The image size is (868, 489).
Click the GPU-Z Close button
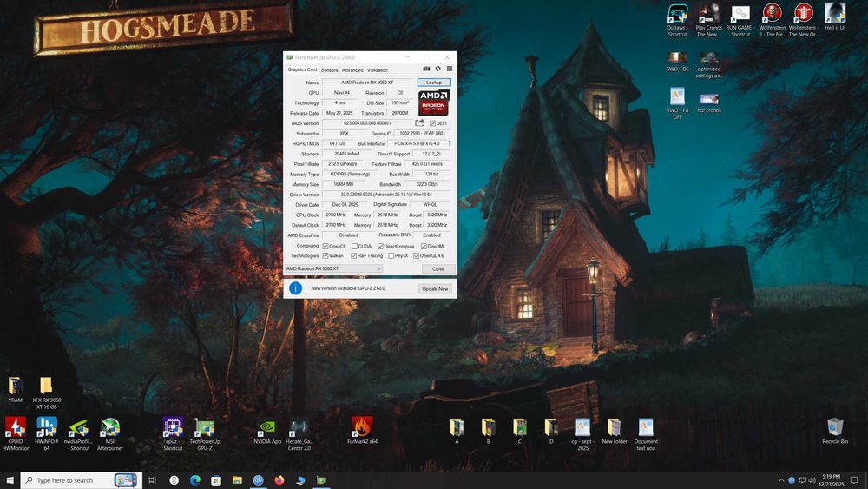click(x=438, y=268)
